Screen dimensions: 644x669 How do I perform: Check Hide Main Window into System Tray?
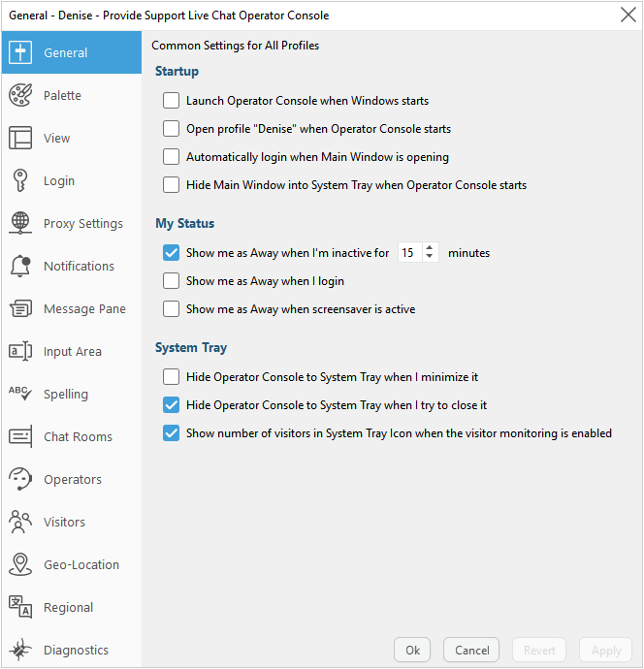(x=171, y=185)
